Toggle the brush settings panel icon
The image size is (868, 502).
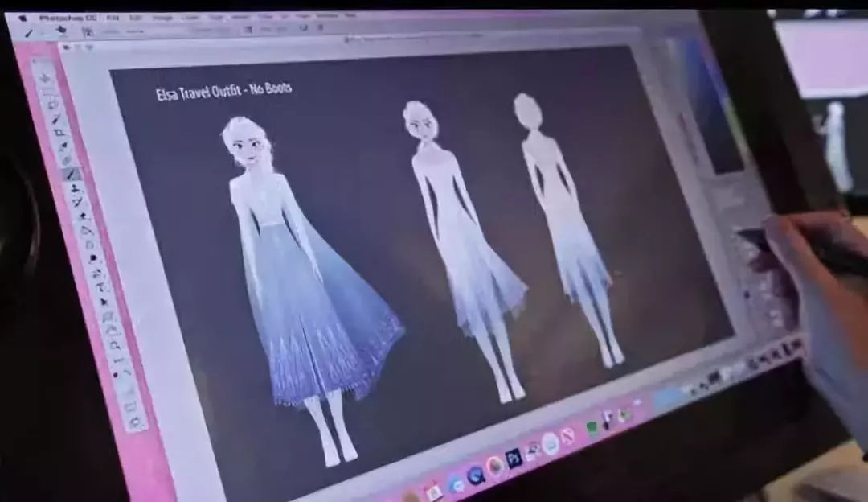point(88,32)
